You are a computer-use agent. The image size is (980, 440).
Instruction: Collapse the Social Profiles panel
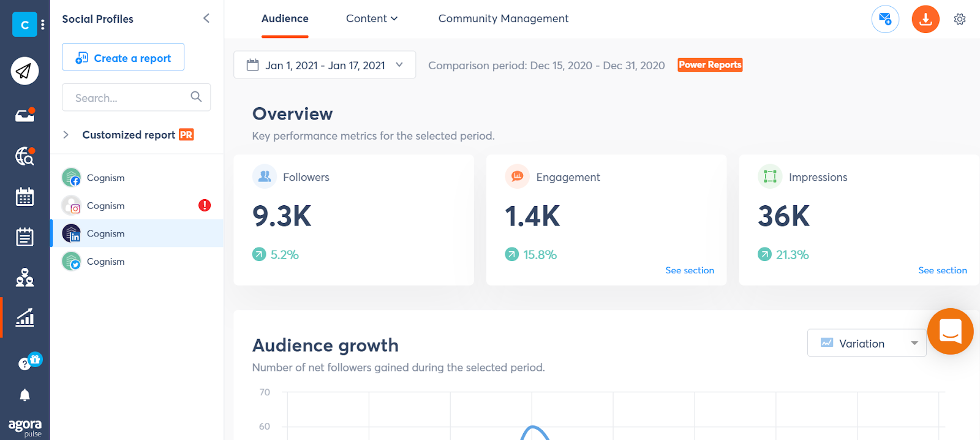point(206,18)
